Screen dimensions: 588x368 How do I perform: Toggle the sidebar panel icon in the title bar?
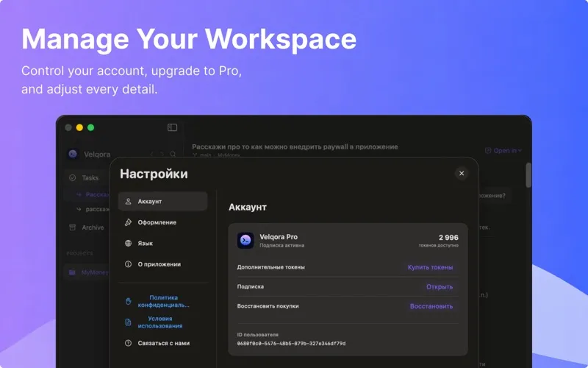click(172, 127)
